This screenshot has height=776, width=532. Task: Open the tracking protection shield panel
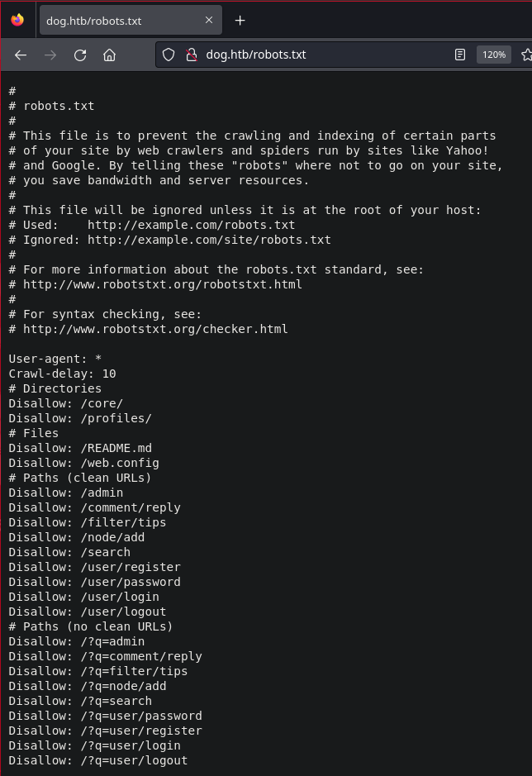169,55
